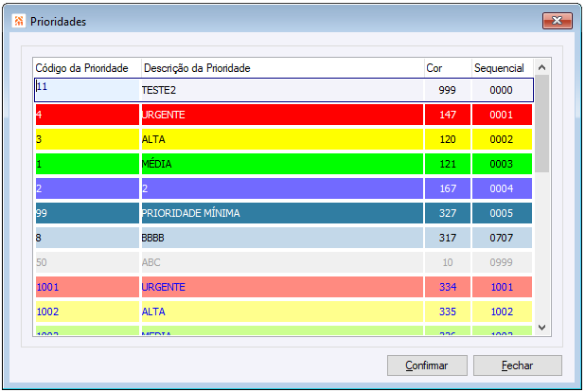Select the BBBB description cell
Viewport: 585px width, 392px height.
pos(282,238)
